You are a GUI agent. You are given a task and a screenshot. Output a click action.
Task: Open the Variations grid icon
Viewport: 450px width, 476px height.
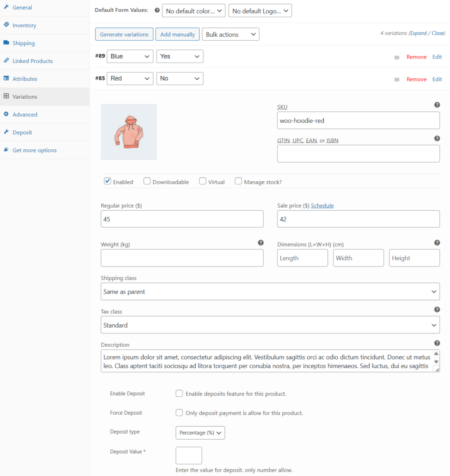[x=6, y=96]
